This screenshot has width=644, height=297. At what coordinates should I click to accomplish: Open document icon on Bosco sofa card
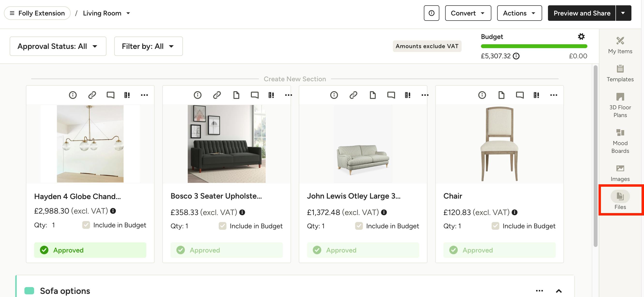click(x=236, y=95)
